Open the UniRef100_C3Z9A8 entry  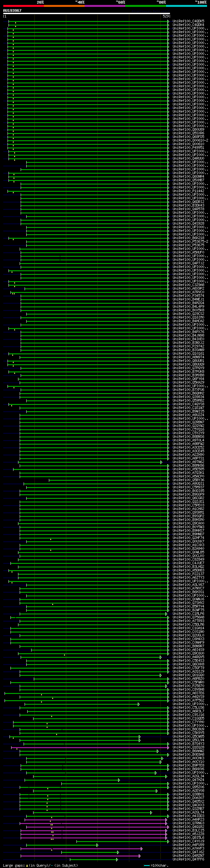[x=188, y=285]
